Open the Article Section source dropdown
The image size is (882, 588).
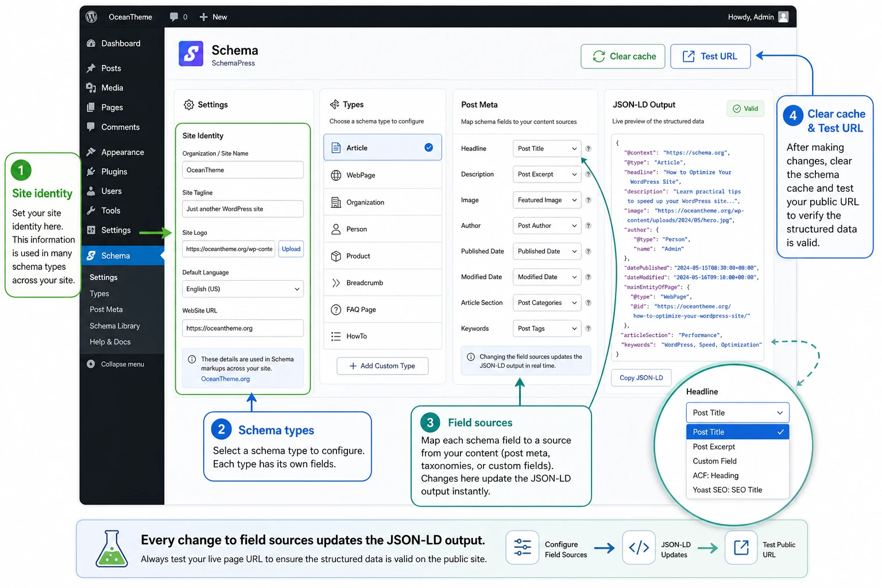pos(547,303)
